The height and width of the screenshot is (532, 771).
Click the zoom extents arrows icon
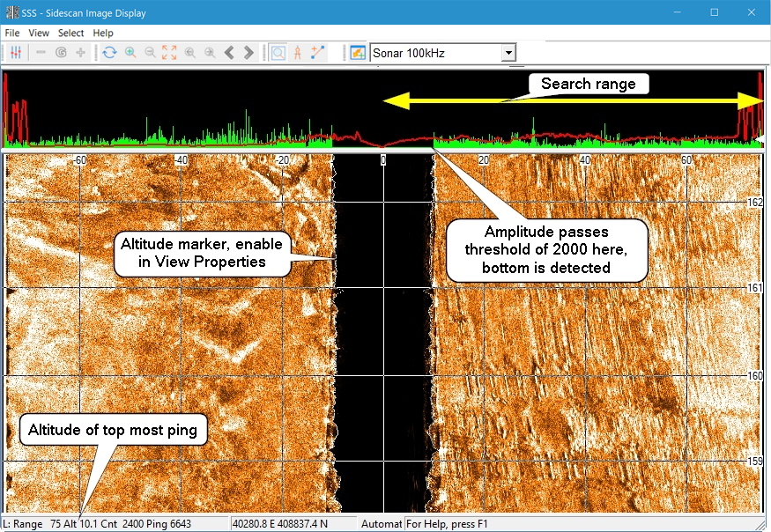pyautogui.click(x=169, y=53)
